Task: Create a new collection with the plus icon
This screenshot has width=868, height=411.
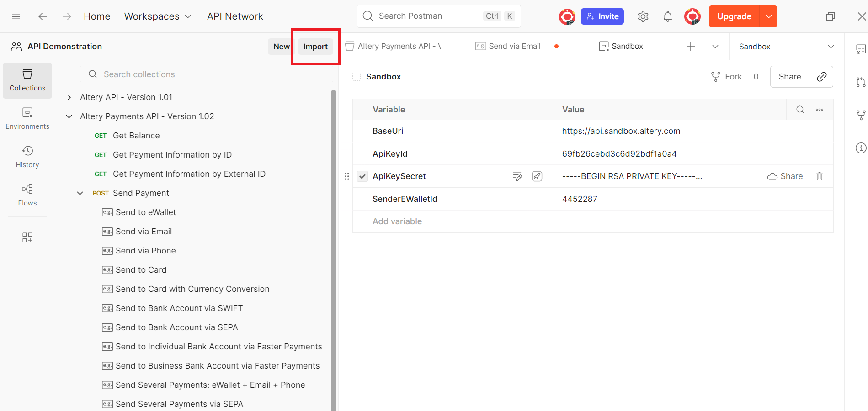Action: tap(69, 74)
